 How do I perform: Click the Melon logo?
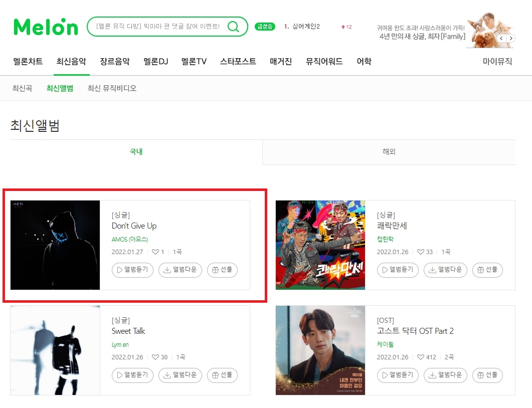[x=46, y=27]
